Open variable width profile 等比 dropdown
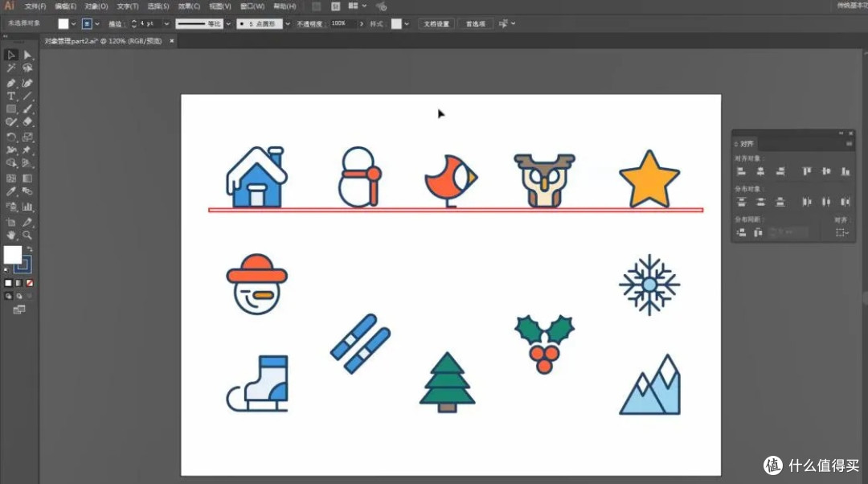868x484 pixels. click(228, 24)
